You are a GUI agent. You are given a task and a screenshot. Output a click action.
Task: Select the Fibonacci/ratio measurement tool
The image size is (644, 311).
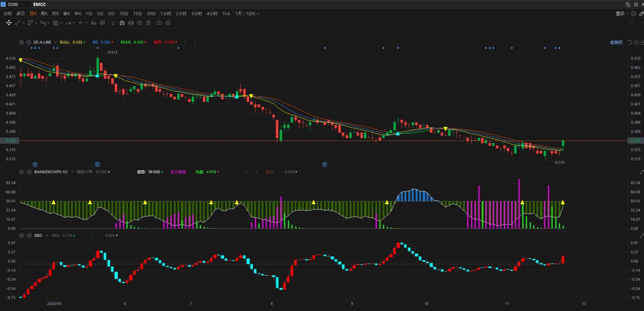pyautogui.click(x=56, y=23)
